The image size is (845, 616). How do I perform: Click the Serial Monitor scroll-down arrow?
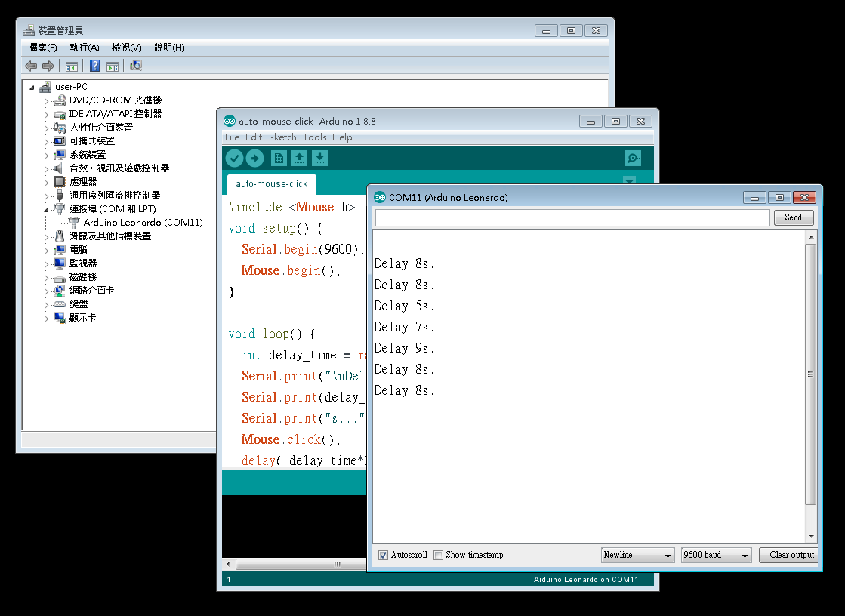pyautogui.click(x=810, y=537)
